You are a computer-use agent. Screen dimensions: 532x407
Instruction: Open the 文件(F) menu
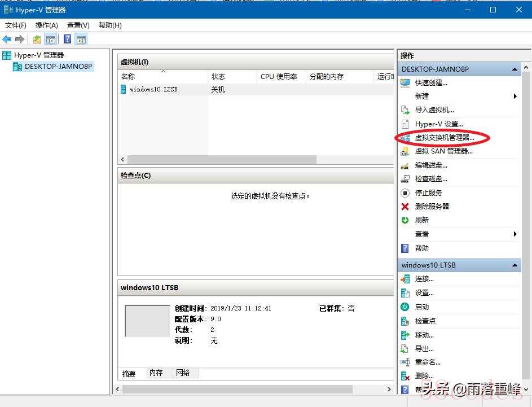pyautogui.click(x=16, y=25)
